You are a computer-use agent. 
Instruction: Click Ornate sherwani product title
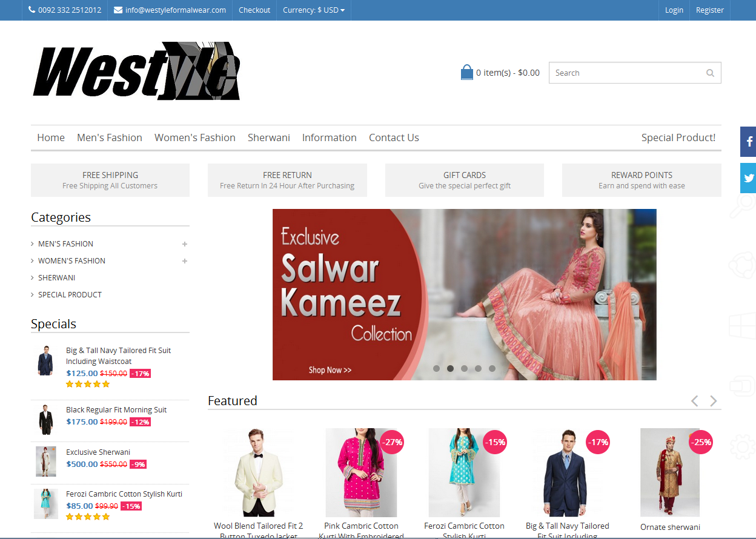pos(670,527)
